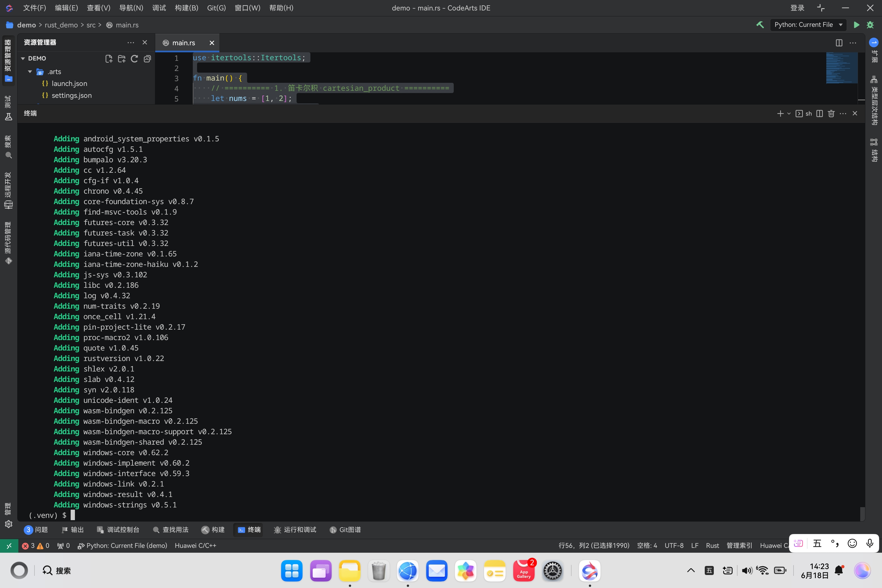Click the code minimap preview
Screen dimensions: 882x588
[x=842, y=68]
